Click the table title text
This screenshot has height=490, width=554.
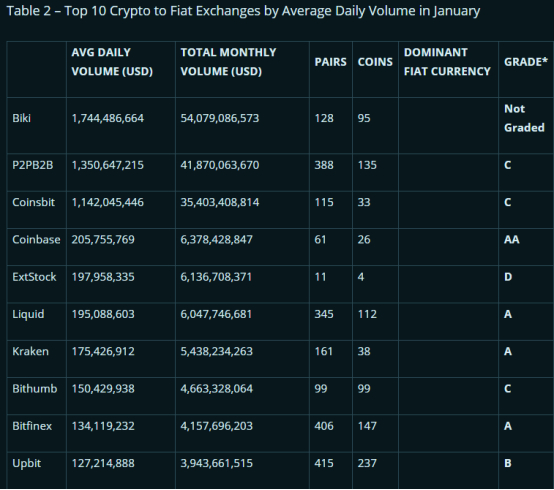243,11
